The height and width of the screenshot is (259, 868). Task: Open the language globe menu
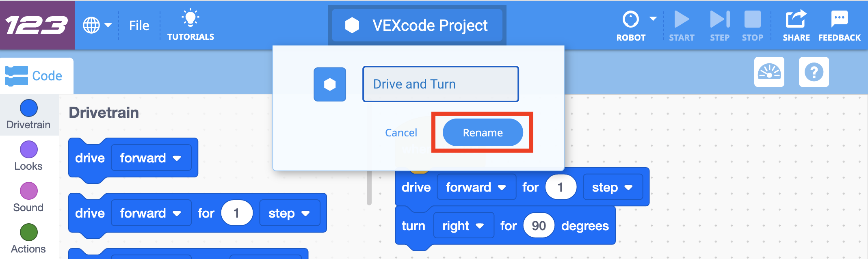pyautogui.click(x=97, y=25)
